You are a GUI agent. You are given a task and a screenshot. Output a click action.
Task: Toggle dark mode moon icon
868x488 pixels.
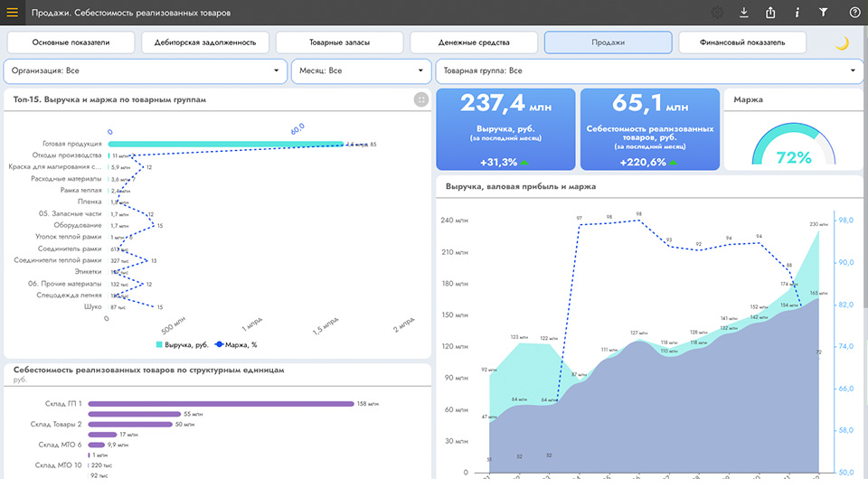click(x=842, y=42)
